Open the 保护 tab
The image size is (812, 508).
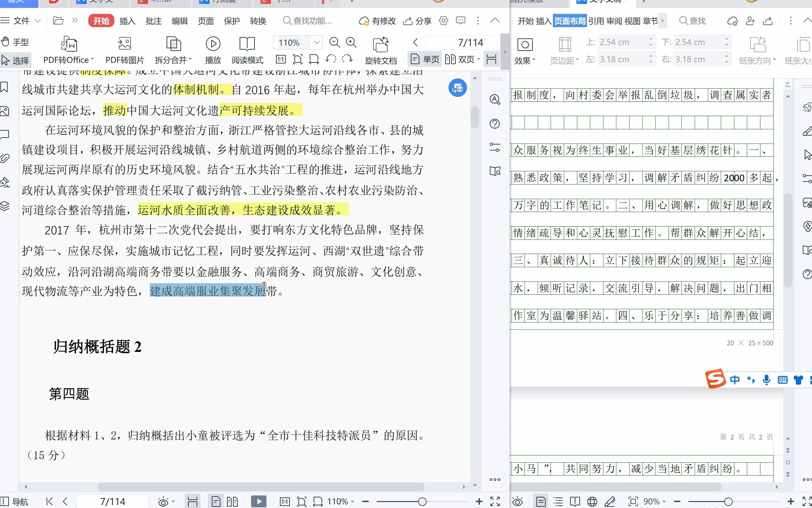click(x=232, y=21)
